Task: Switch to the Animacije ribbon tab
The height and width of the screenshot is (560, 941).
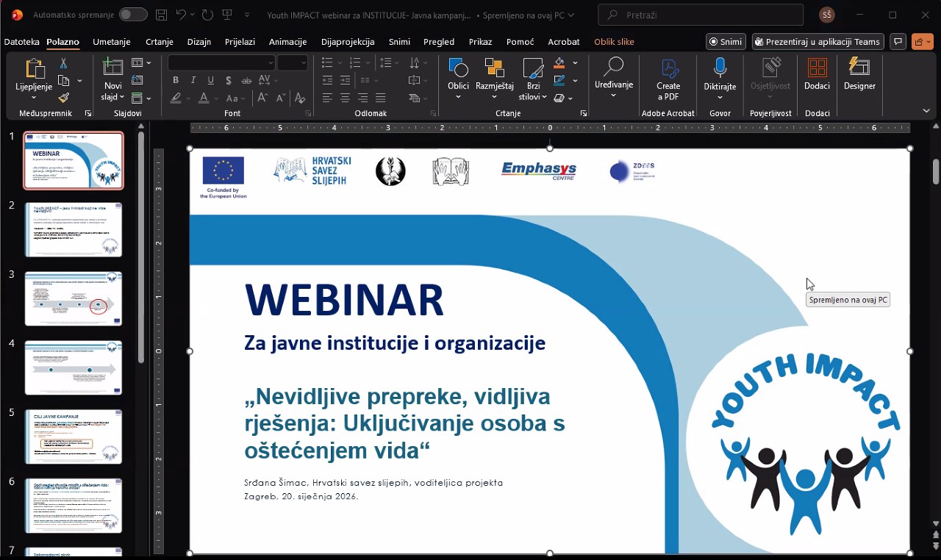Action: pyautogui.click(x=287, y=42)
